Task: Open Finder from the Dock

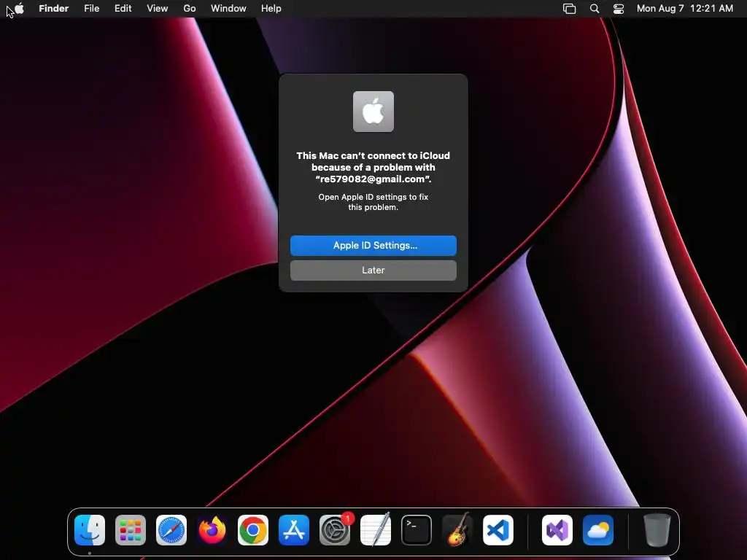Action: click(x=90, y=530)
